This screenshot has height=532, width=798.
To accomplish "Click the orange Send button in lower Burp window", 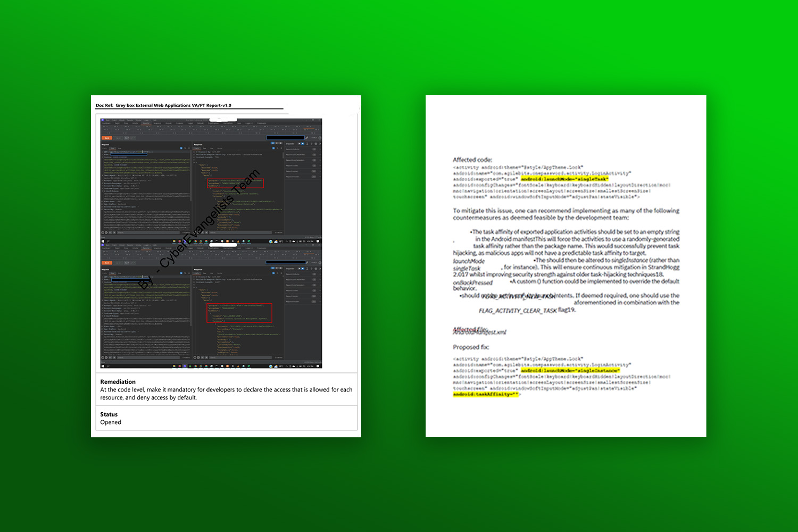I will [x=107, y=263].
